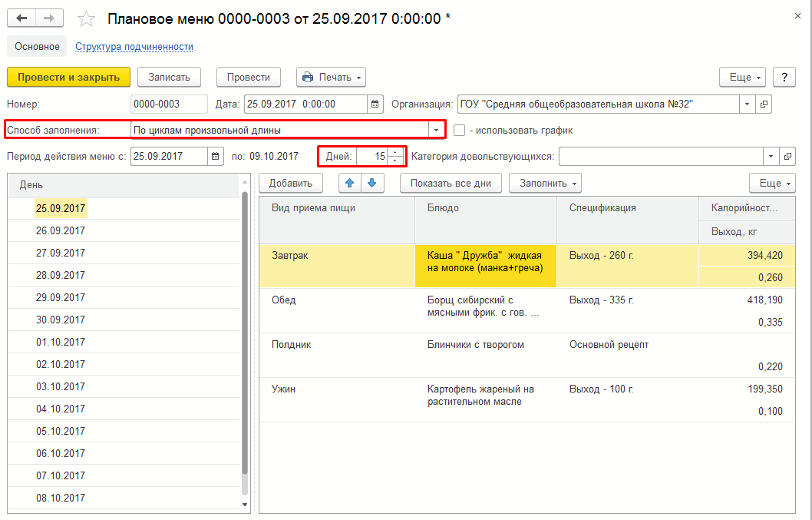This screenshot has width=812, height=520.
Task: Click the Добавить button
Action: pyautogui.click(x=291, y=183)
